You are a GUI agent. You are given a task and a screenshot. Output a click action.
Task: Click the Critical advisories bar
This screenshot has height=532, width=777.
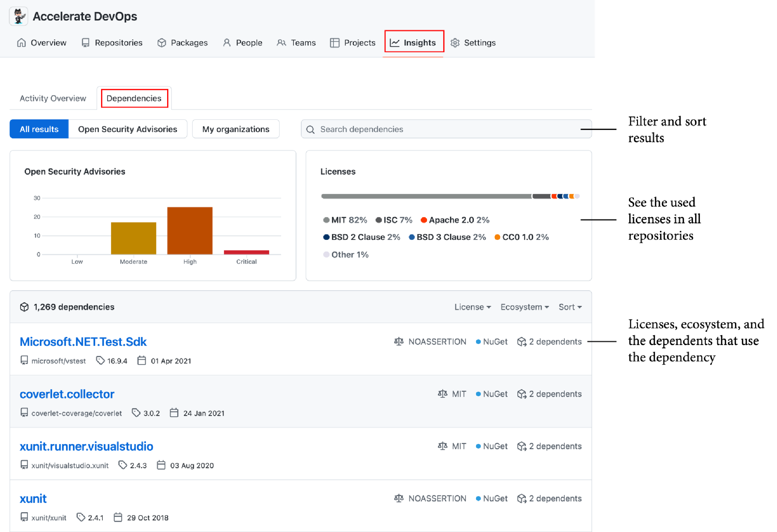click(246, 252)
